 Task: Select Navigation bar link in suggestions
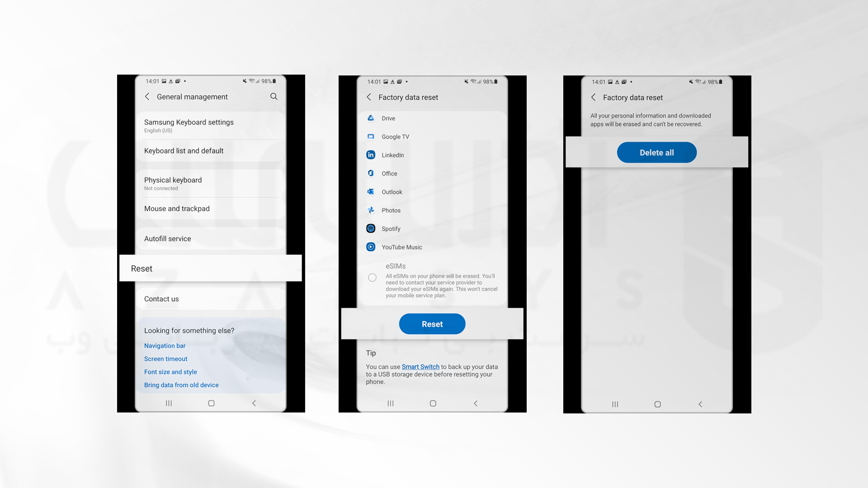(165, 346)
